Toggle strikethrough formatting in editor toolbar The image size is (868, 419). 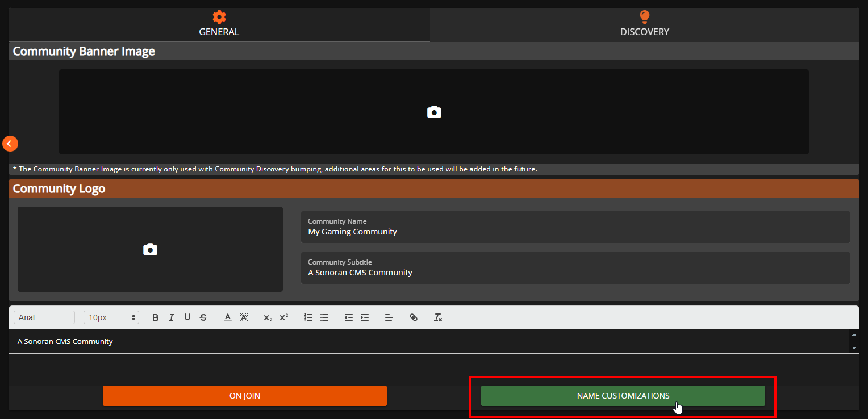click(x=203, y=317)
